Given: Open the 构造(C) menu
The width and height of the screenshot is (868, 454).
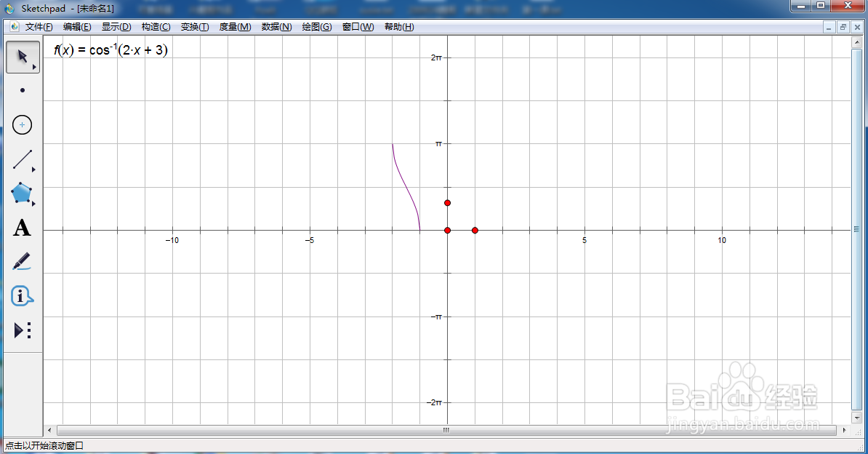Looking at the screenshot, I should point(156,27).
